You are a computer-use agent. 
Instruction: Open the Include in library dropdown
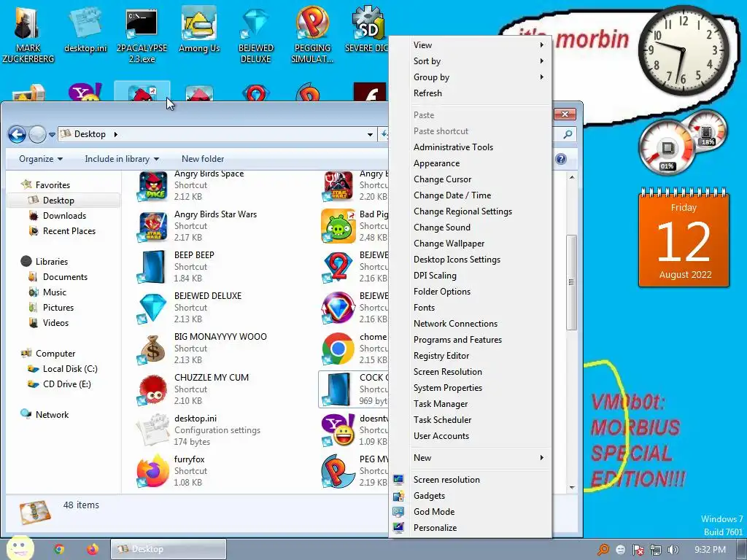pyautogui.click(x=122, y=159)
